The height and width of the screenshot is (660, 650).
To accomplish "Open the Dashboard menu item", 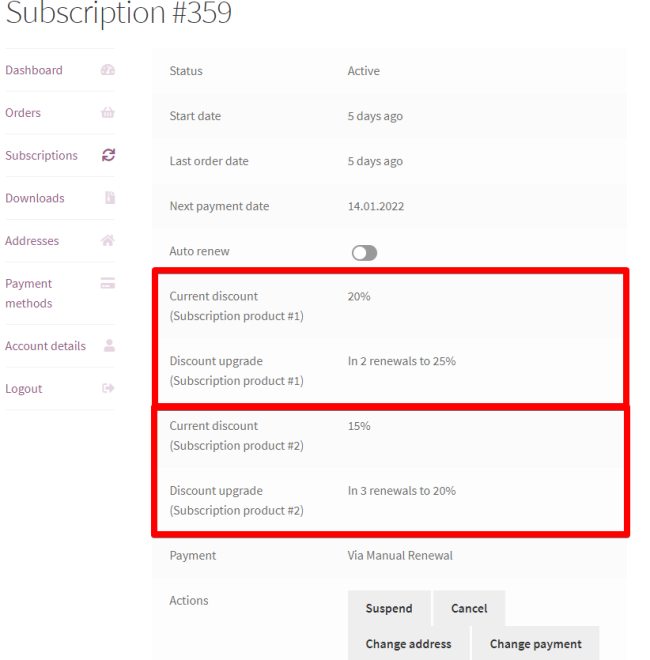I will (34, 70).
